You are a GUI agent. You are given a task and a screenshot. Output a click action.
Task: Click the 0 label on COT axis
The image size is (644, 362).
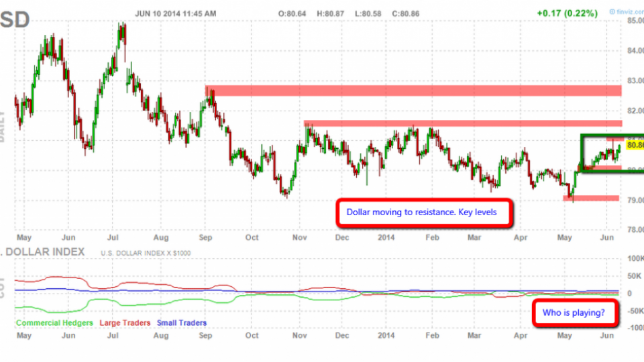[x=629, y=294]
